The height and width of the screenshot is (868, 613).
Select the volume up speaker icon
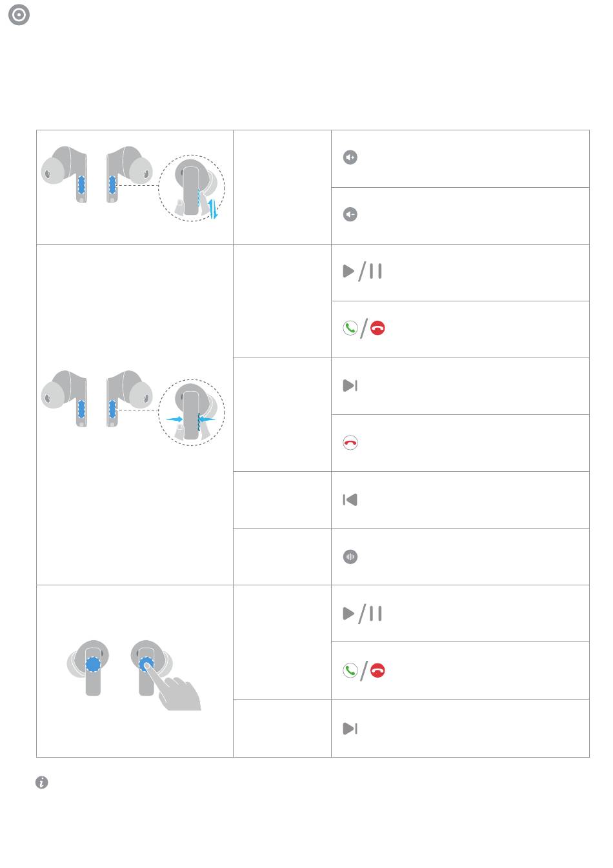click(x=350, y=157)
